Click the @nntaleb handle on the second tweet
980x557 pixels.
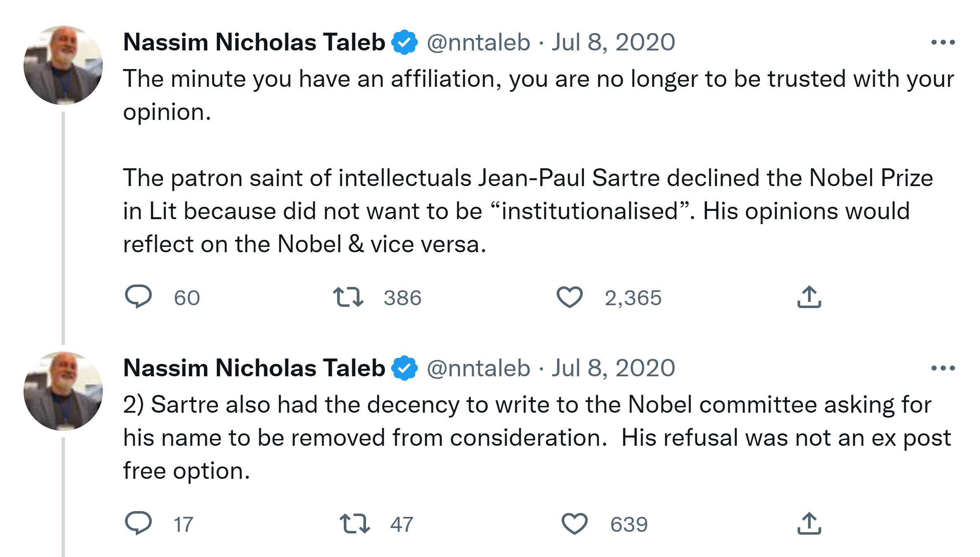coord(478,368)
